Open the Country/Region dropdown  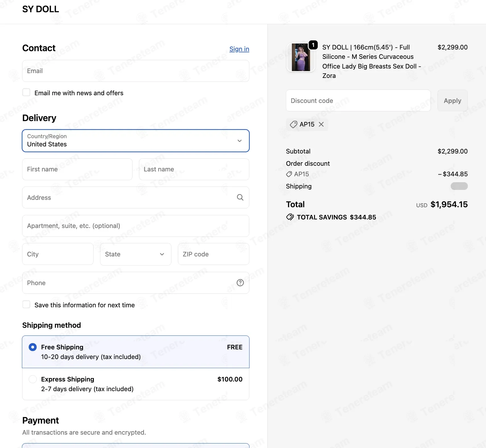pos(136,141)
